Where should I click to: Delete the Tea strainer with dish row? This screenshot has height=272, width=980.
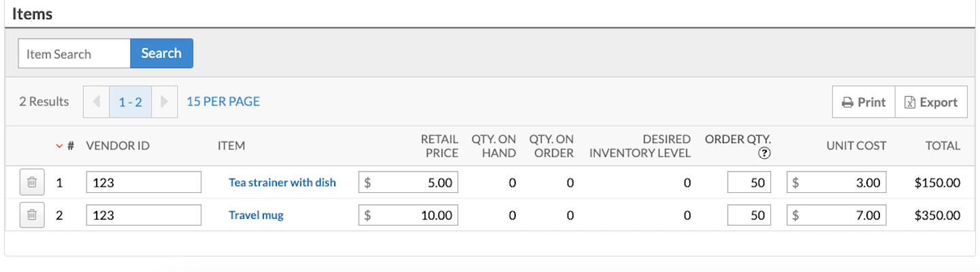(x=32, y=182)
